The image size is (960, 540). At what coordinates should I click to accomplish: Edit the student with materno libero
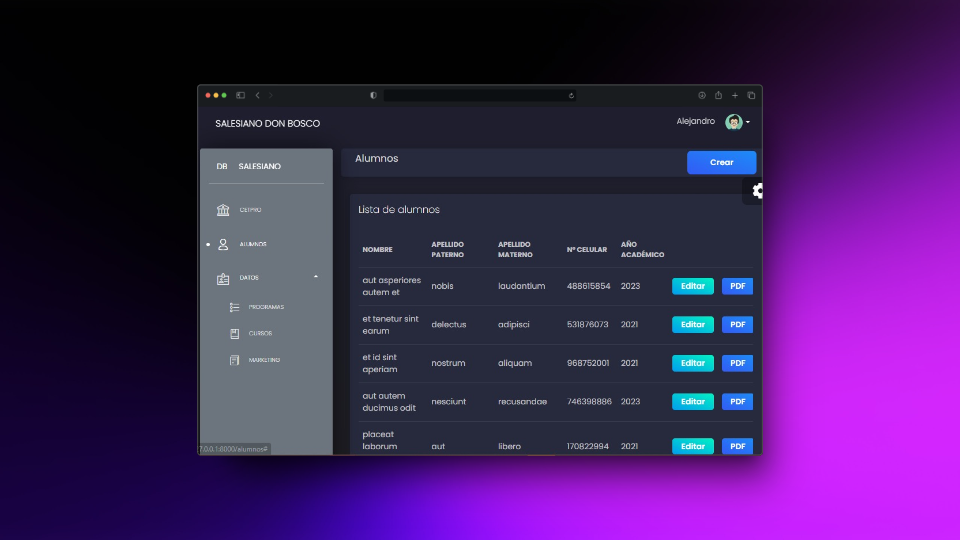tap(692, 446)
